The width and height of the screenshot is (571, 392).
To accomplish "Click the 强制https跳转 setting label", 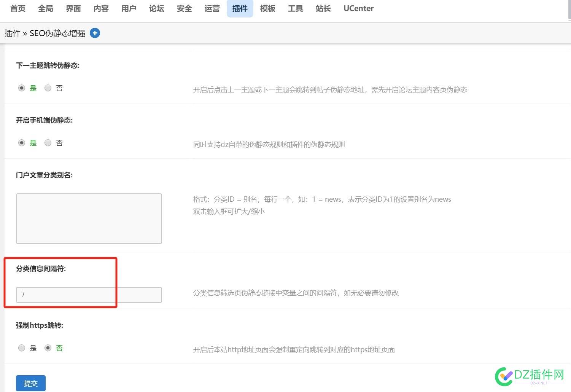I will tap(40, 325).
